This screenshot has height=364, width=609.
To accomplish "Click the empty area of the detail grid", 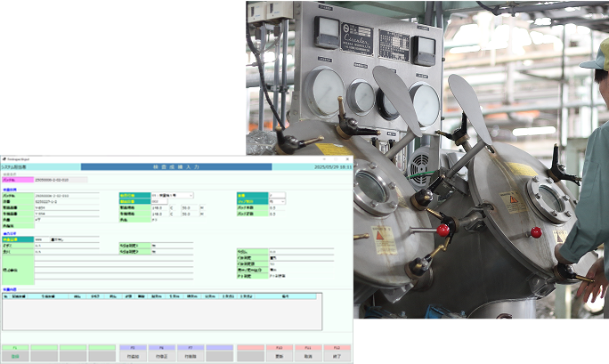I will coord(160,319).
